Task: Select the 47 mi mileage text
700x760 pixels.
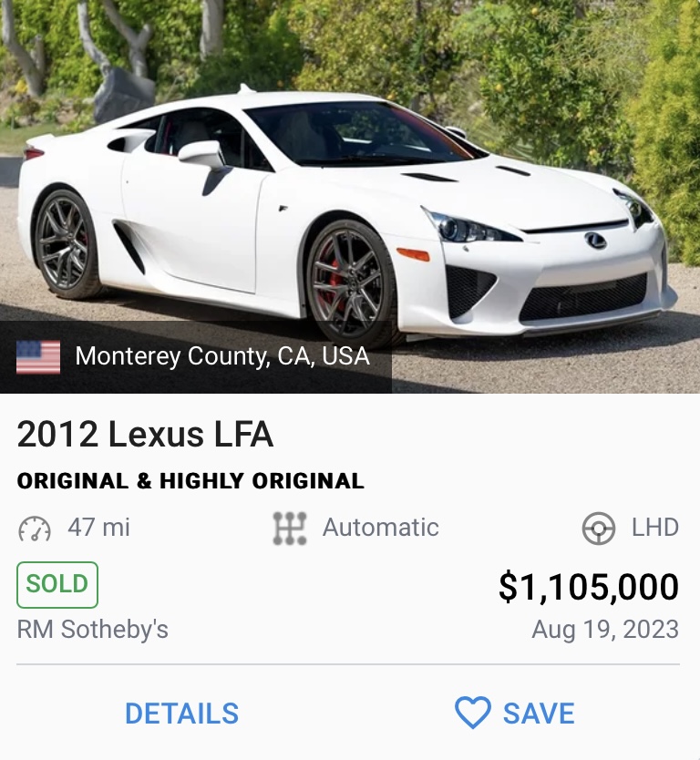Action: (x=98, y=528)
